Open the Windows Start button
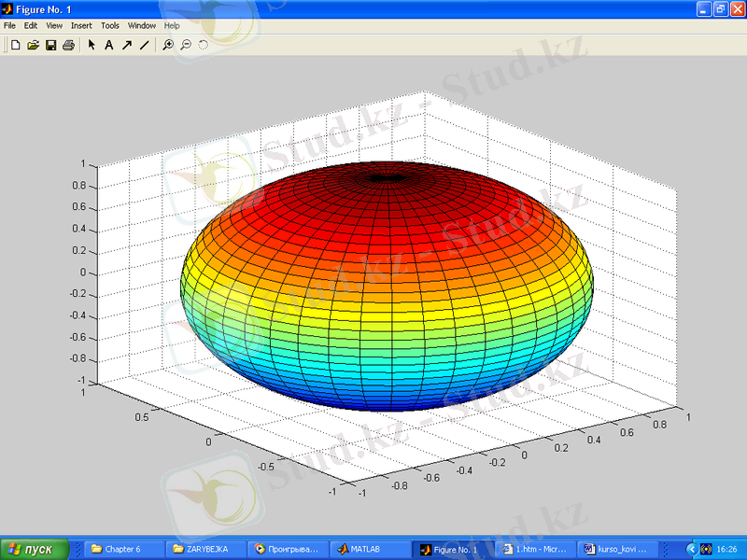Screen dimensions: 747x560 (x=35, y=550)
